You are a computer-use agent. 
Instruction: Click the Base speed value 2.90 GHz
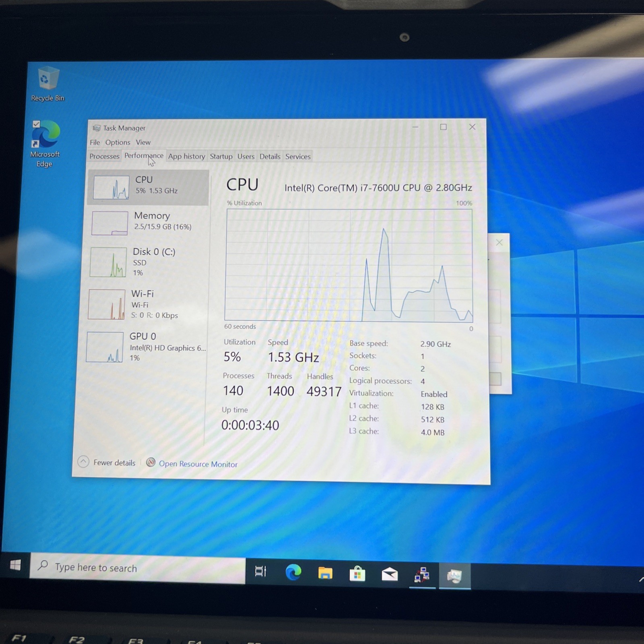pyautogui.click(x=436, y=344)
